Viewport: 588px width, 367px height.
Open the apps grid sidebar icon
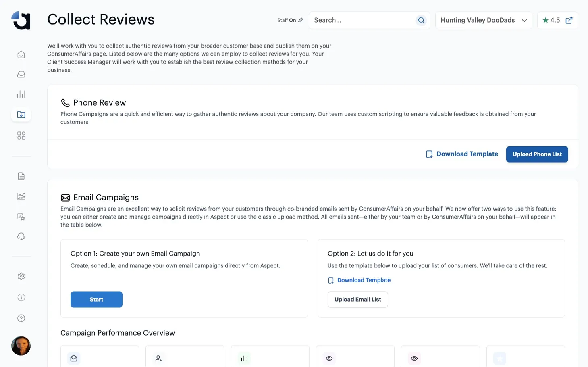tap(21, 136)
